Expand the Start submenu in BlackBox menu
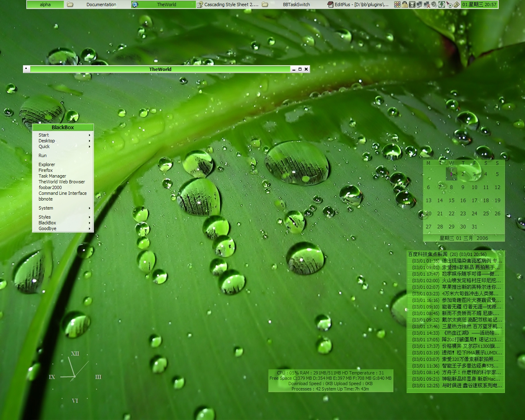Image resolution: width=525 pixels, height=420 pixels. tap(63, 135)
